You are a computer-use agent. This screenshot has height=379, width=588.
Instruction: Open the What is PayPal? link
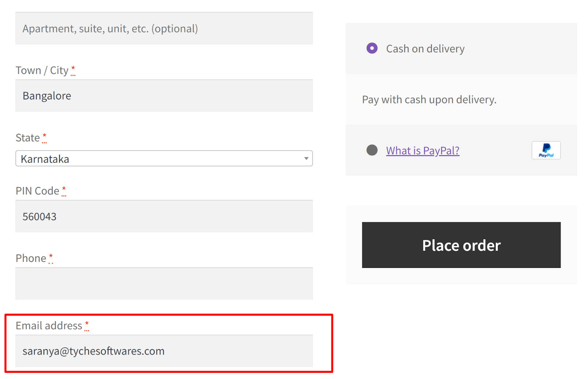423,150
